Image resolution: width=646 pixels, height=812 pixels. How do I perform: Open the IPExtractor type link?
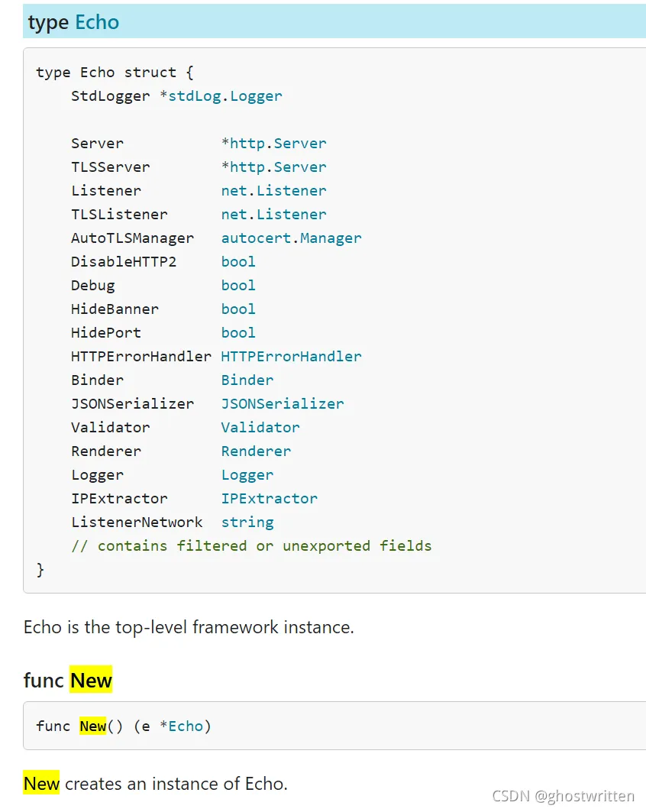pyautogui.click(x=269, y=498)
